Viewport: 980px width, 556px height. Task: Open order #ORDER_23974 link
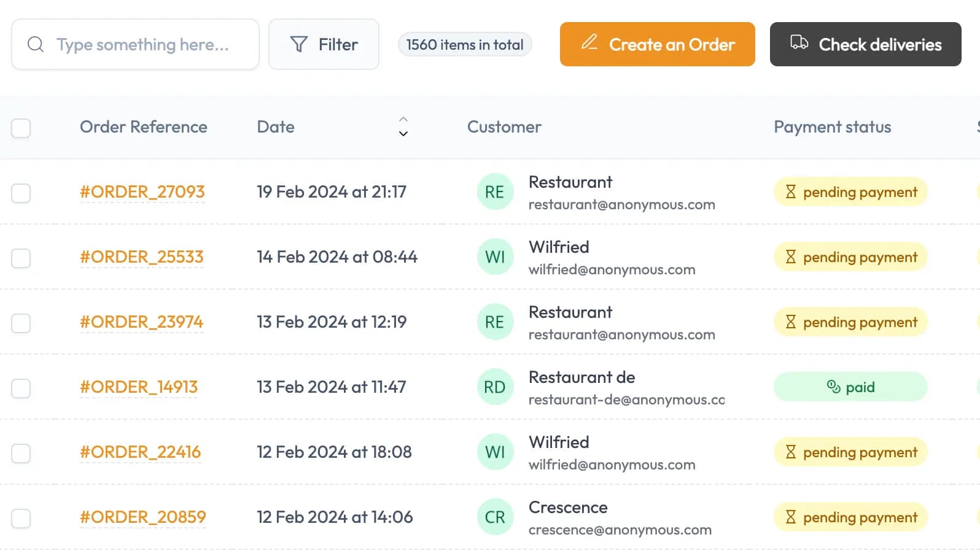pos(142,322)
